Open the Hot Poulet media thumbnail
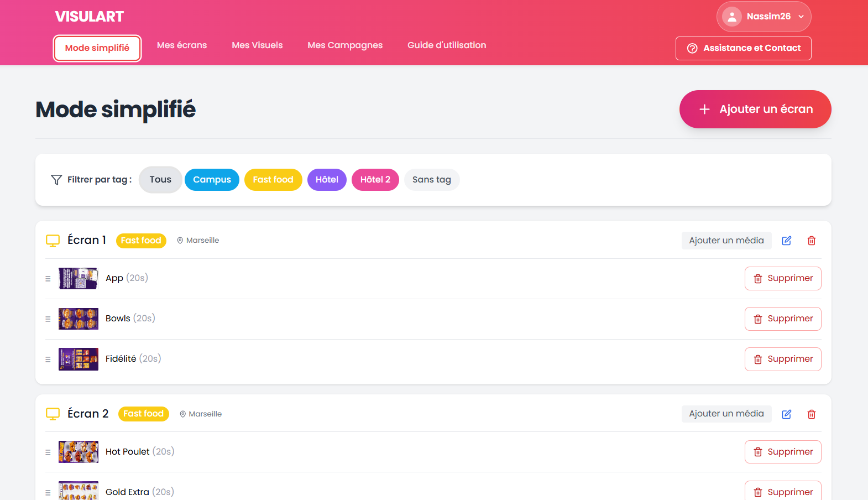868x500 pixels. coord(79,452)
